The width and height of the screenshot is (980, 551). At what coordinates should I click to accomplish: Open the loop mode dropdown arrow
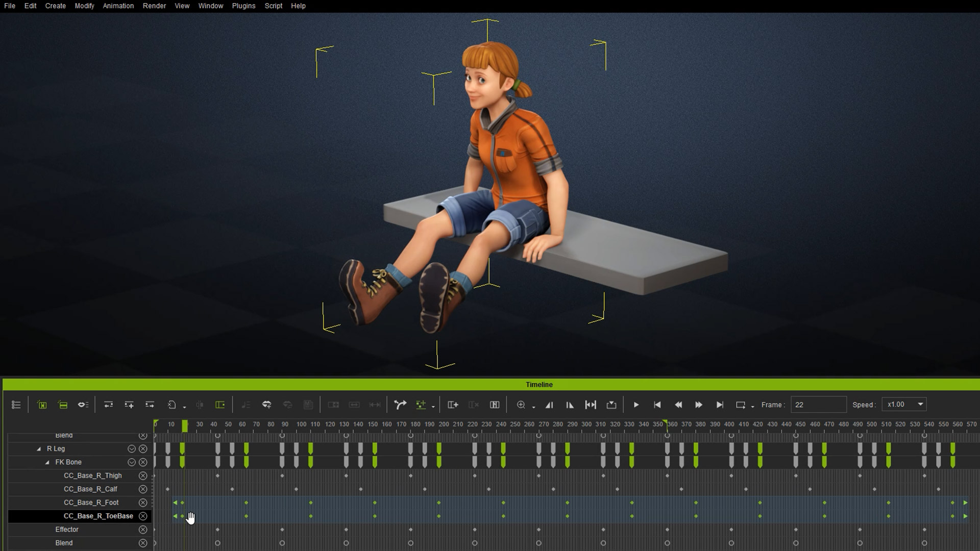(x=752, y=407)
